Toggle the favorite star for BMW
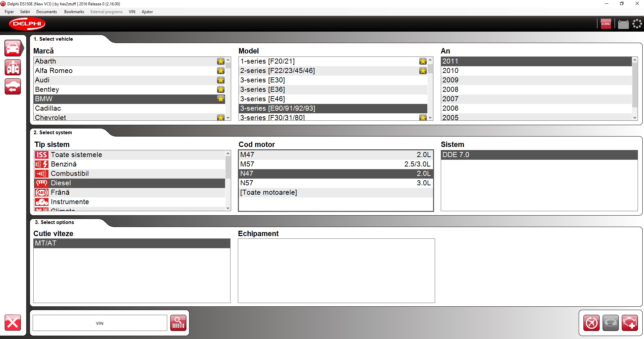Image resolution: width=644 pixels, height=339 pixels. 221,99
